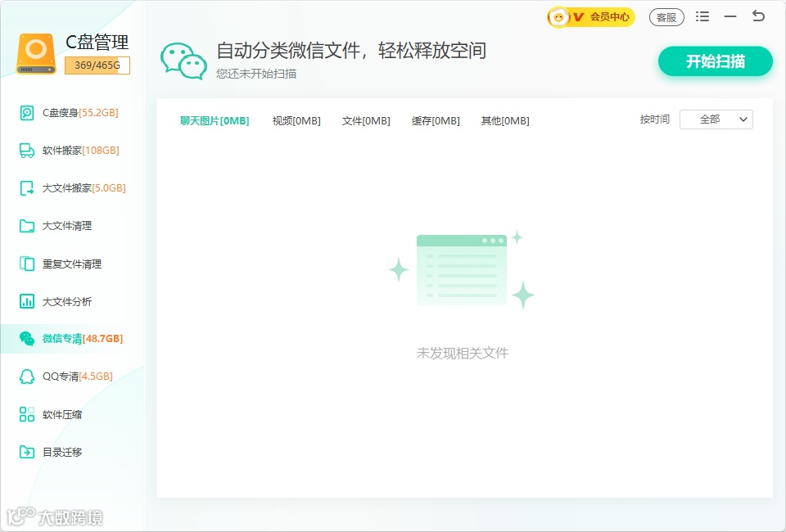Screen dimensions: 786x532
Task: Click the 软件压缩 grid icon
Action: (26, 414)
